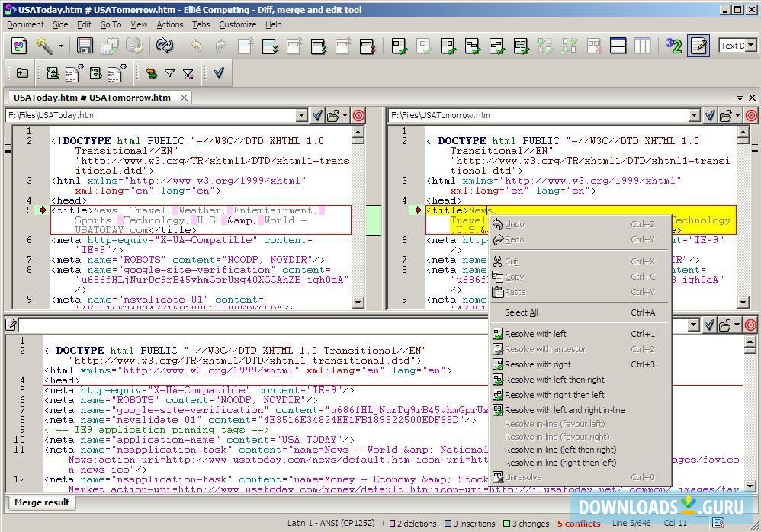The width and height of the screenshot is (761, 532).
Task: Click the red target icon on right pane
Action: tap(751, 115)
